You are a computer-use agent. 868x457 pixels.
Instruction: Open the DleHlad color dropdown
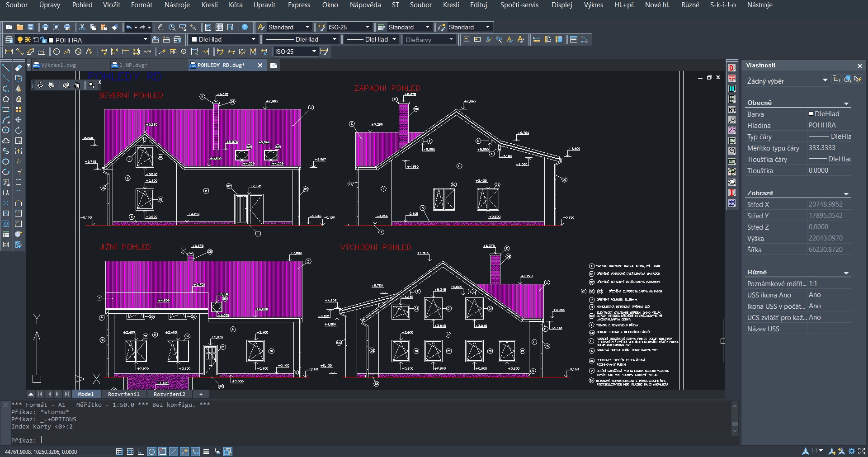click(x=254, y=39)
